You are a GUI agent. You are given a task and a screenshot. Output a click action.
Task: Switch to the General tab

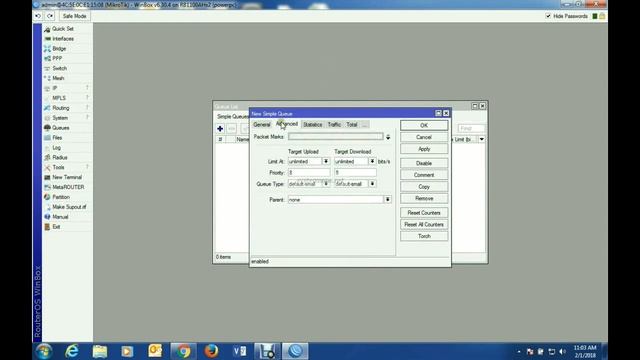click(262, 124)
